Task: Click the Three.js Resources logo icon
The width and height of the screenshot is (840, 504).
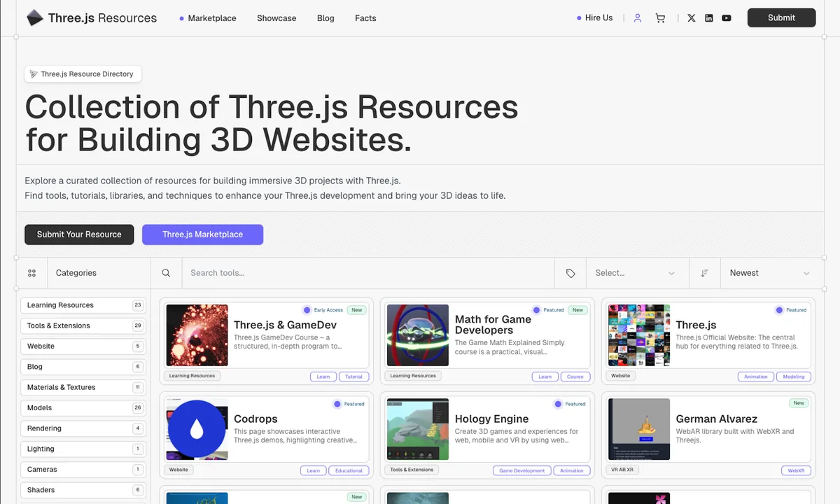Action: [34, 18]
